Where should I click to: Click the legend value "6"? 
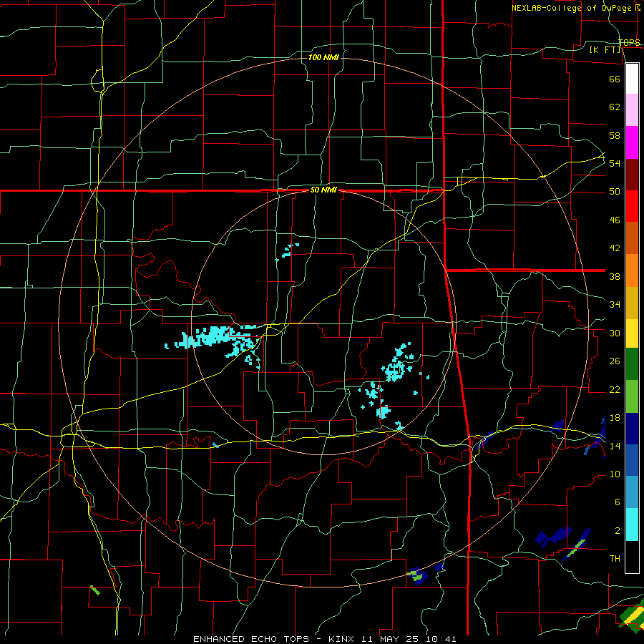click(617, 502)
